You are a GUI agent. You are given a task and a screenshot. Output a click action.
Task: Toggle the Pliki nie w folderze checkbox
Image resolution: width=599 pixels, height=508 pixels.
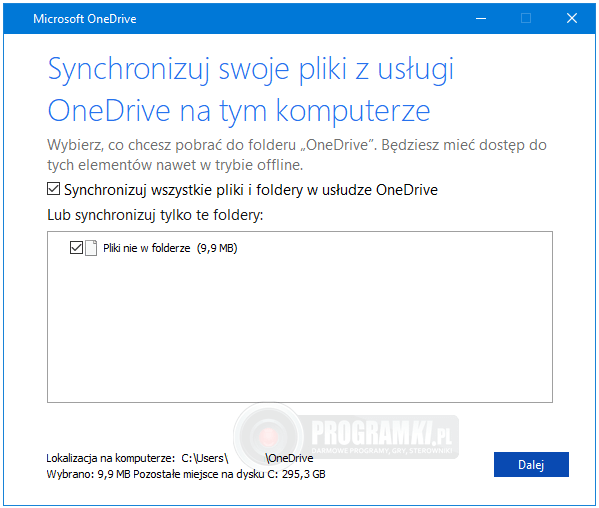tap(76, 248)
